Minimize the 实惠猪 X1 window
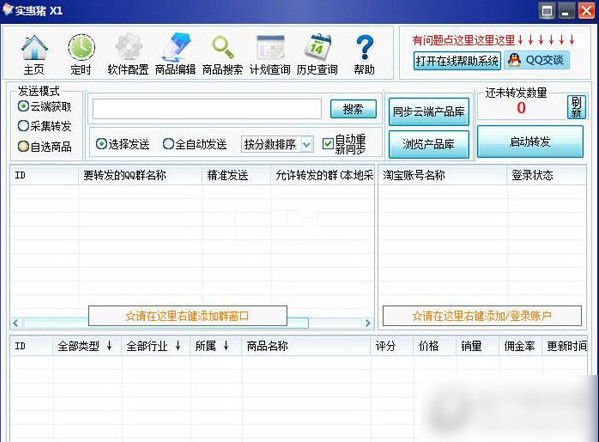The width and height of the screenshot is (599, 442). (567, 11)
